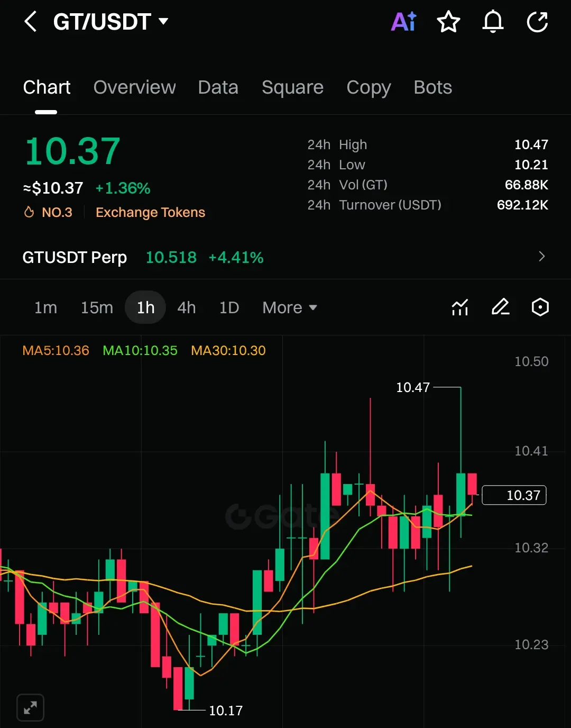Tap the ≈$10.37 fiat price
Viewport: 571px width, 728px height.
click(53, 188)
